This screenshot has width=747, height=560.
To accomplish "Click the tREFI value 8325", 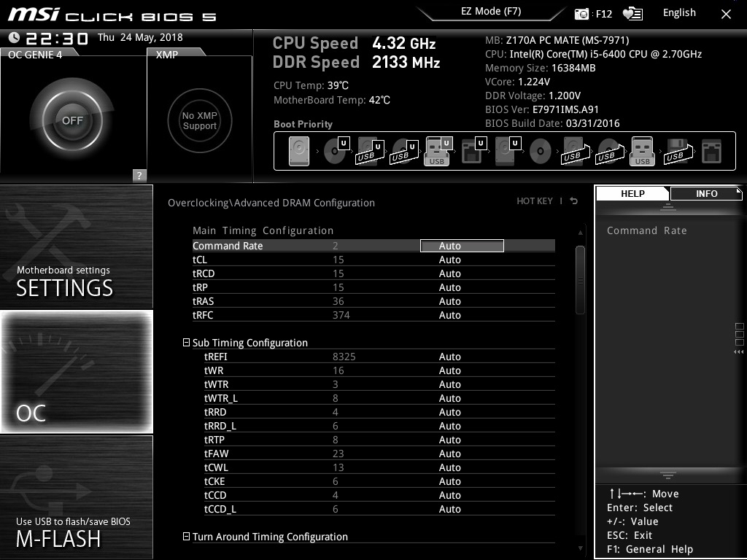I will click(344, 357).
